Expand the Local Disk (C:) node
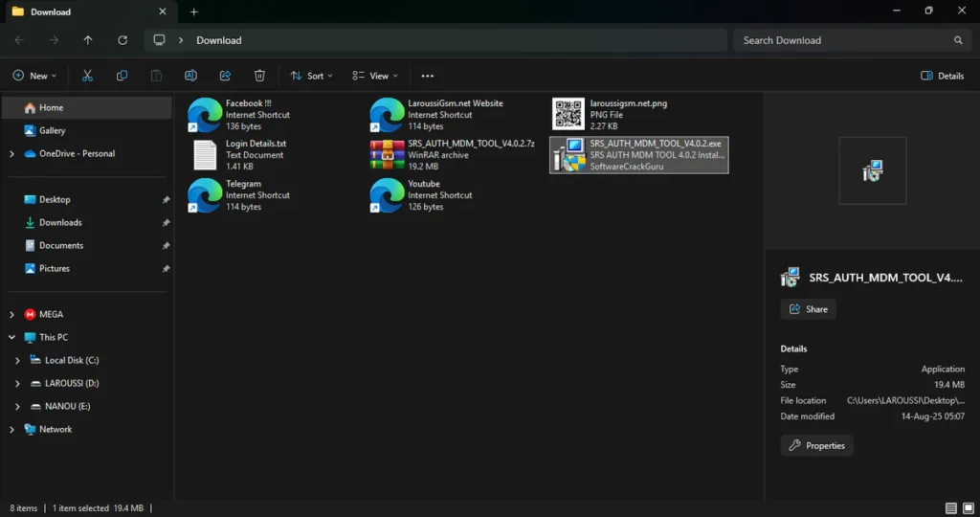Screen dimensions: 980x517 [x=17, y=361]
